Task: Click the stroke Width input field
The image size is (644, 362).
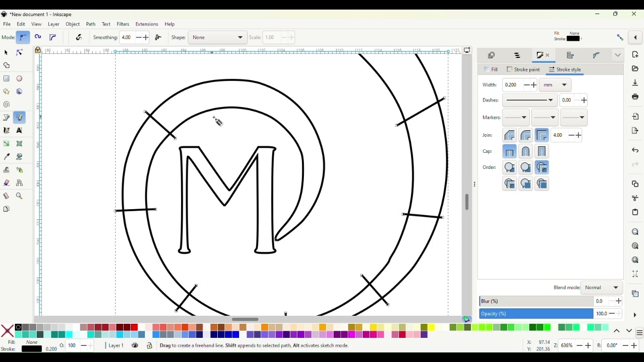Action: coord(513,85)
